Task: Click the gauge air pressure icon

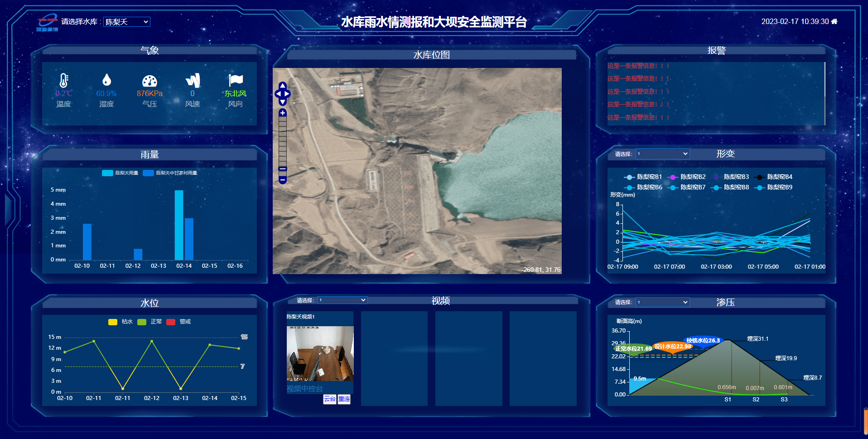Action: [149, 81]
